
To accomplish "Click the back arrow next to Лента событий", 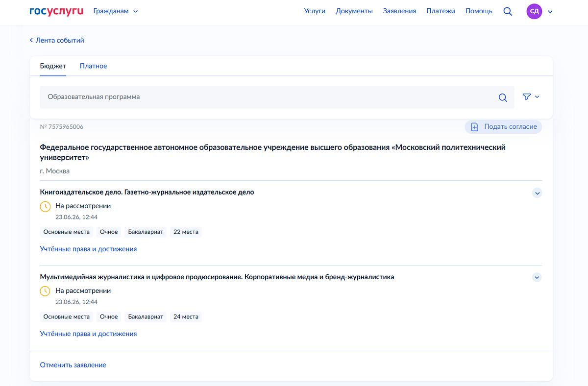I will click(31, 40).
